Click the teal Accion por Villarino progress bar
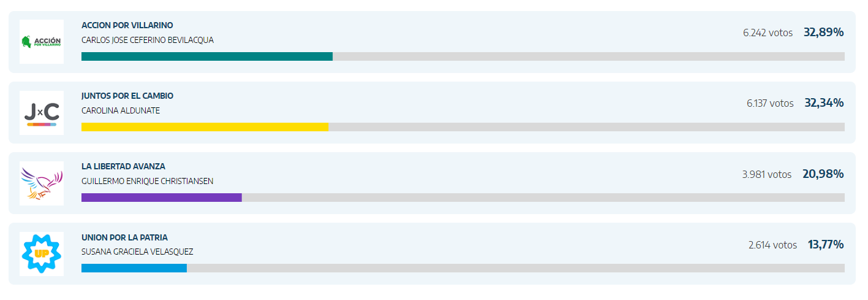 click(x=207, y=56)
